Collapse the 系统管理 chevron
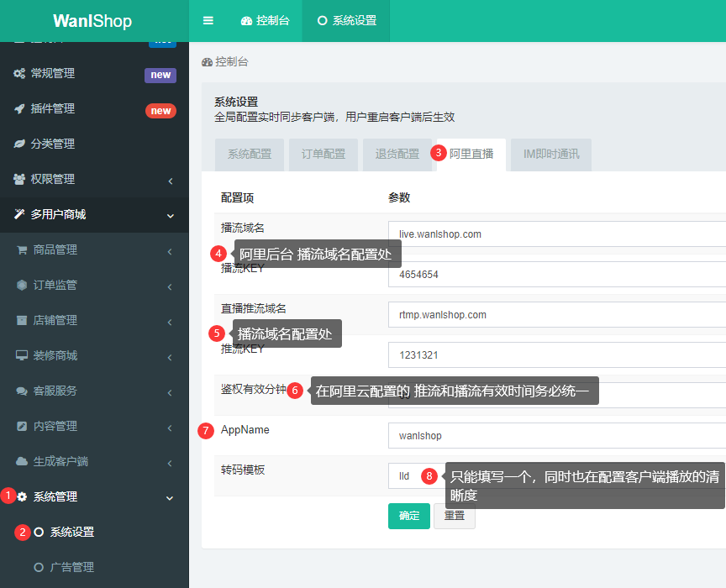This screenshot has width=726, height=588. click(170, 499)
